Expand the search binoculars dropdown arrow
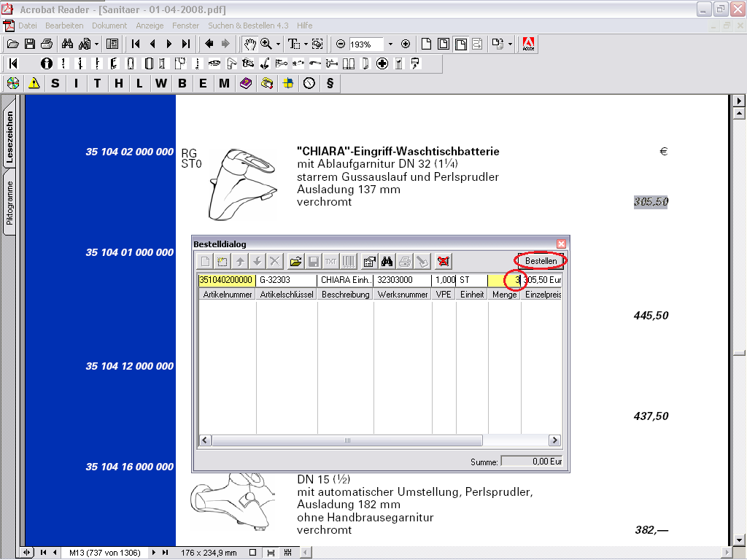This screenshot has width=747, height=560. pos(97,44)
